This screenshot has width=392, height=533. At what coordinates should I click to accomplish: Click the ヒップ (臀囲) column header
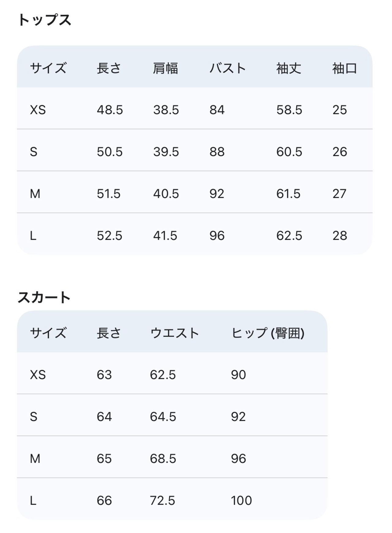pyautogui.click(x=268, y=333)
